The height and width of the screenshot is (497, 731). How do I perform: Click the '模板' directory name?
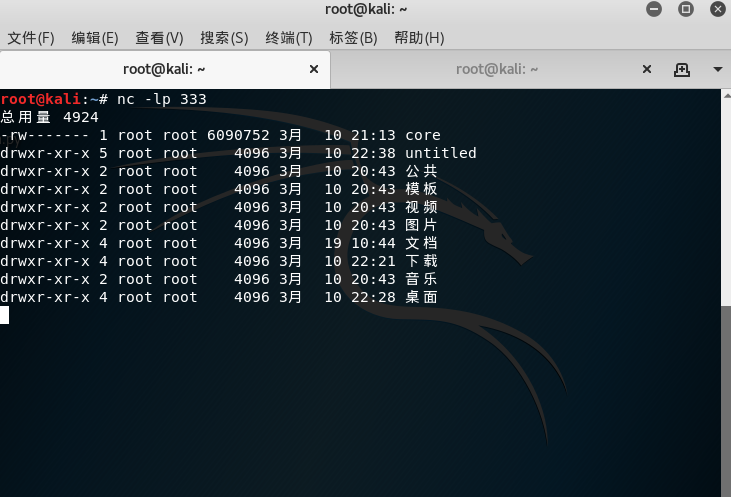[421, 189]
